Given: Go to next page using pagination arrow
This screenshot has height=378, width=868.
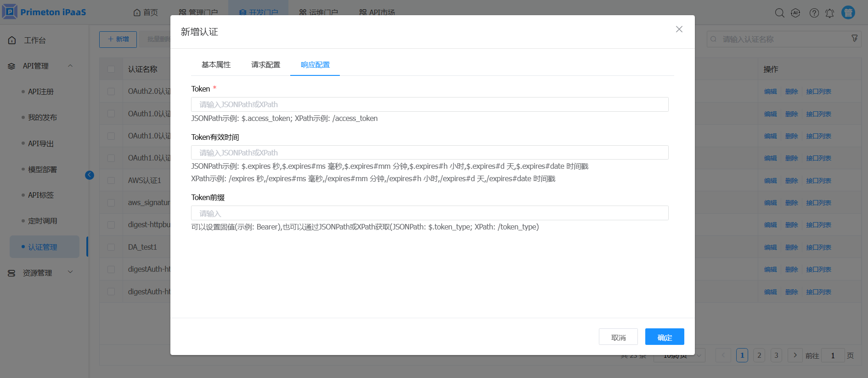Looking at the screenshot, I should [x=795, y=355].
